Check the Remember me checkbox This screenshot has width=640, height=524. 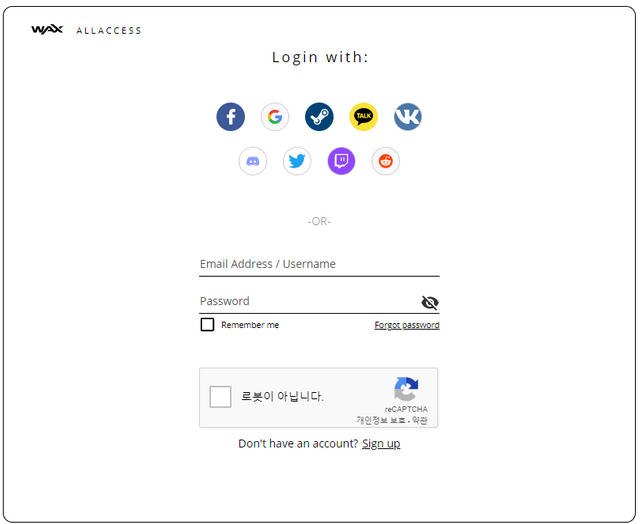[x=207, y=325]
